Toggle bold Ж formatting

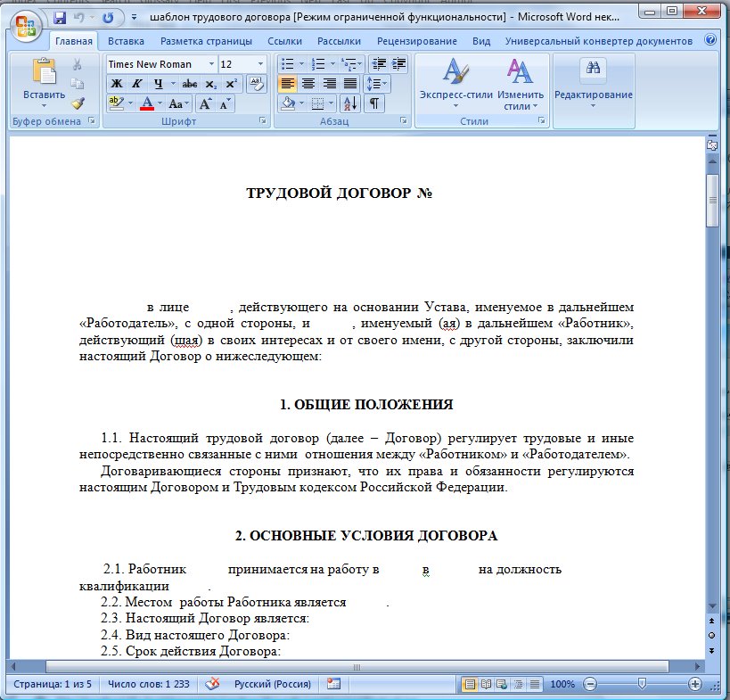117,84
